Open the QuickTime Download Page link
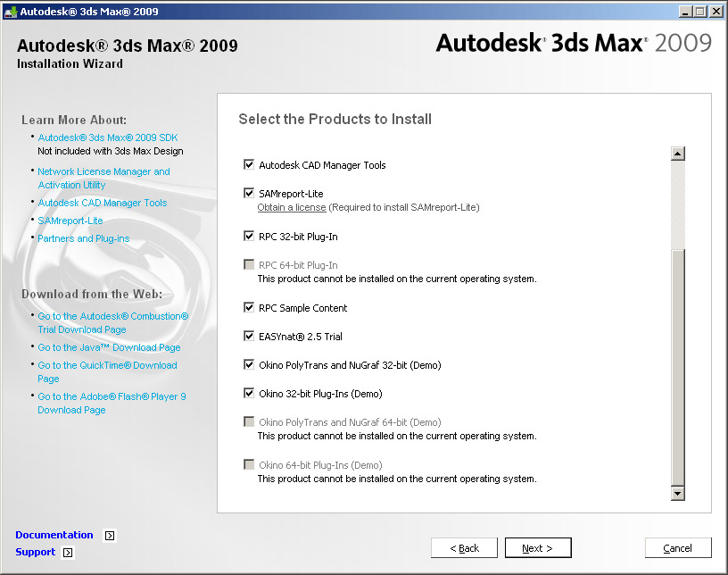Image resolution: width=728 pixels, height=575 pixels. pyautogui.click(x=107, y=365)
